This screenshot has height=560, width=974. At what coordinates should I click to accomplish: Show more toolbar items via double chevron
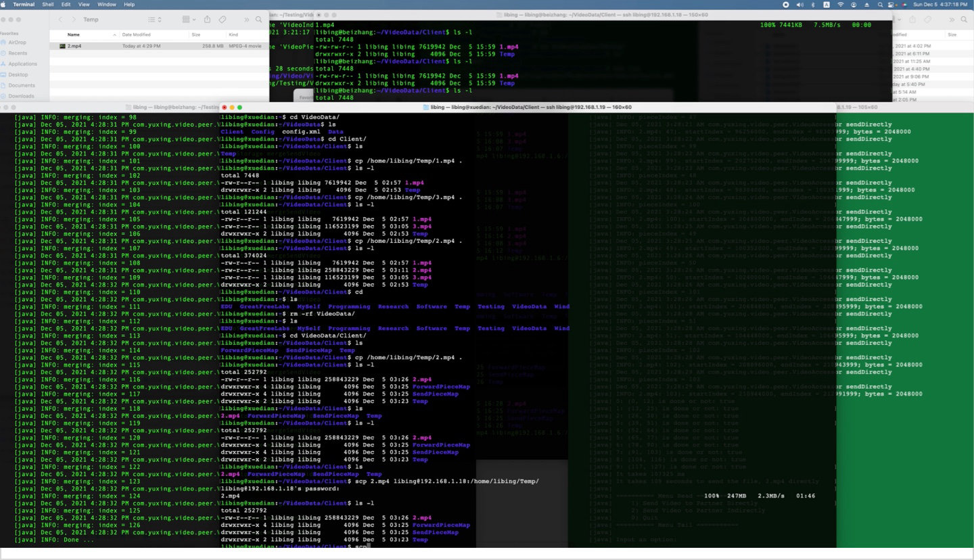(246, 20)
